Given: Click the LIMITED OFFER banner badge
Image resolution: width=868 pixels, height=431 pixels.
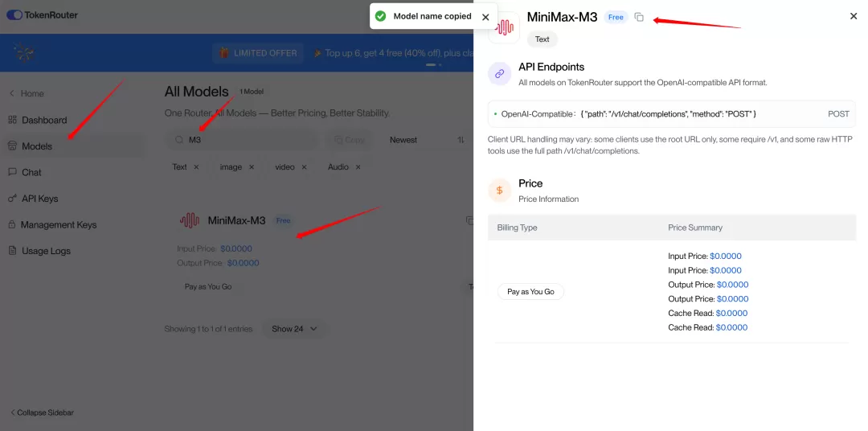Looking at the screenshot, I should tap(258, 53).
